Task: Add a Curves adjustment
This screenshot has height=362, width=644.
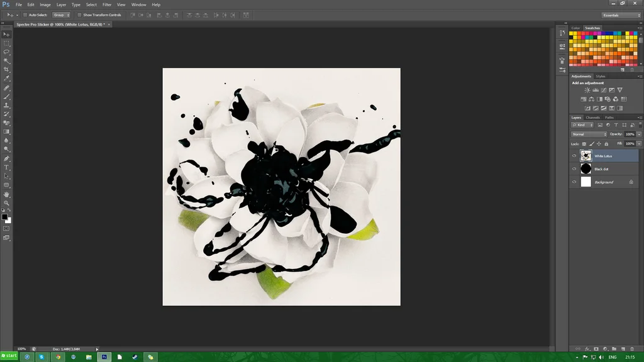Action: pos(604,90)
